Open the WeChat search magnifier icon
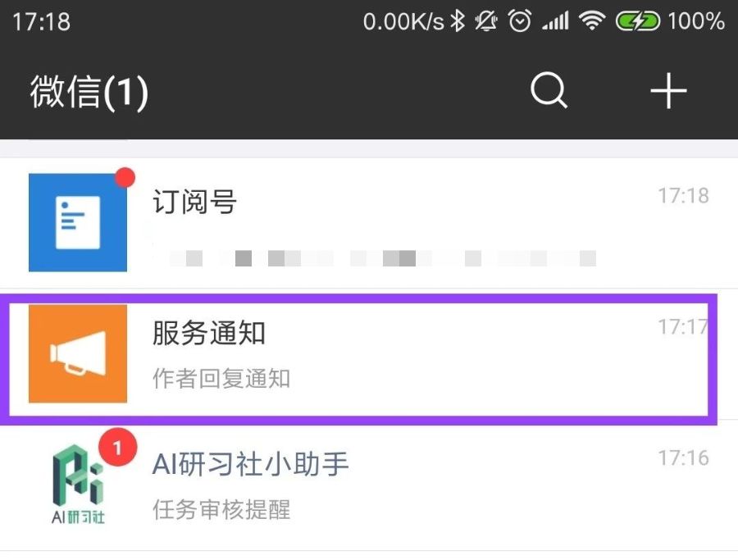 coord(549,91)
